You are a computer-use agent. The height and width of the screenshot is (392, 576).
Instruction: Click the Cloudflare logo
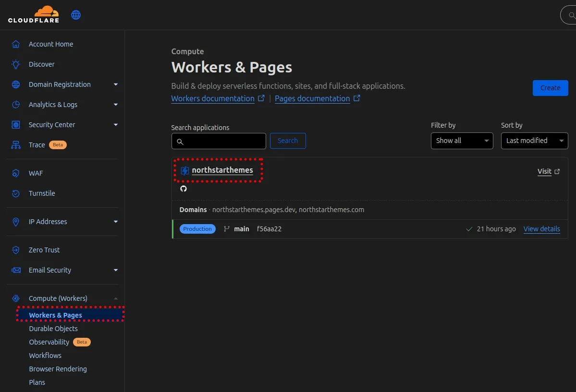(33, 14)
